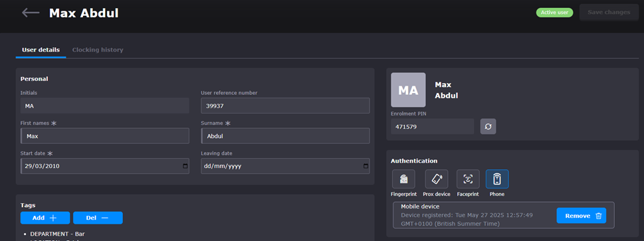Remove the registered mobile device

tap(581, 216)
